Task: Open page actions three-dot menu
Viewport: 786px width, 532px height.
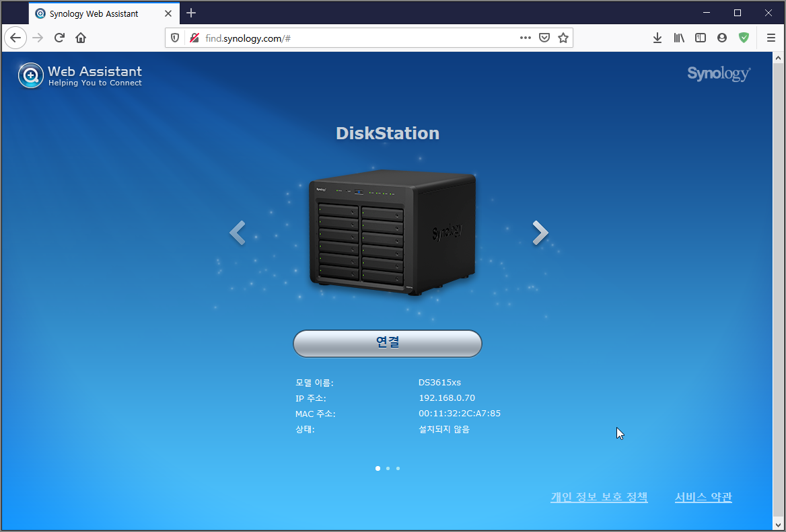Action: point(526,38)
